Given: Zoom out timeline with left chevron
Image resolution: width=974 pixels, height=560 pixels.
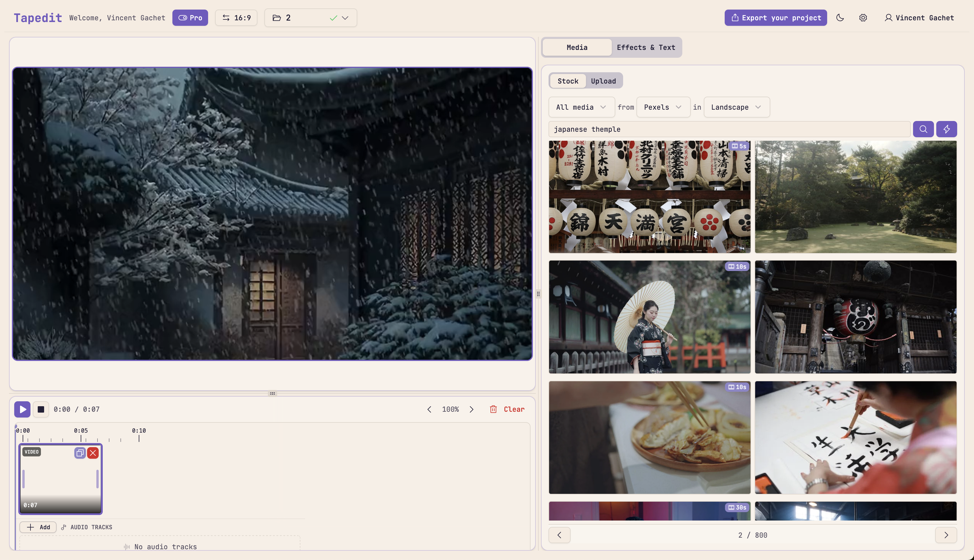Looking at the screenshot, I should (429, 409).
